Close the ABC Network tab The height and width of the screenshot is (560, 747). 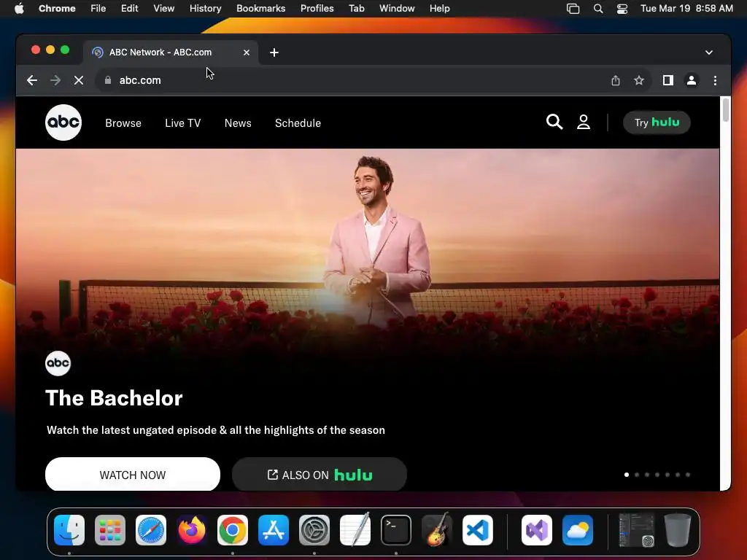click(x=247, y=52)
